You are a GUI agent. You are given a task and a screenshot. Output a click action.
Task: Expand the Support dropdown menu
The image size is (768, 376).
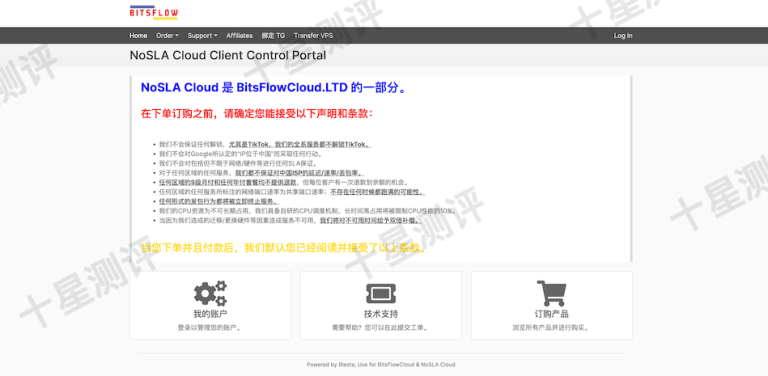203,36
